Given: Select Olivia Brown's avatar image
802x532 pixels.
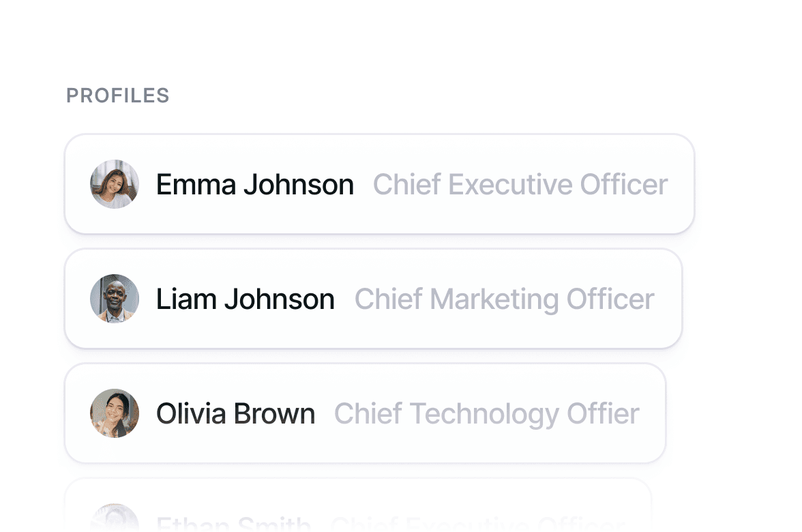Looking at the screenshot, I should (x=115, y=413).
